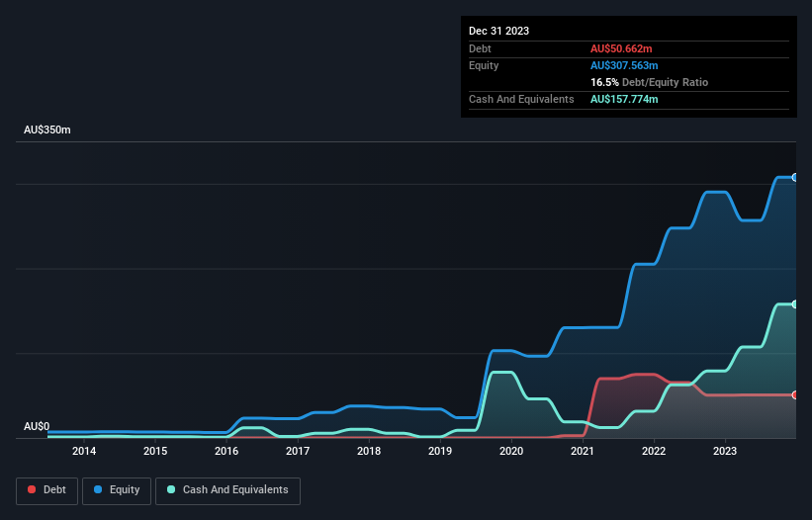Image resolution: width=812 pixels, height=520 pixels.
Task: Click Cash And Equivalents label in tooltip
Action: pos(521,99)
